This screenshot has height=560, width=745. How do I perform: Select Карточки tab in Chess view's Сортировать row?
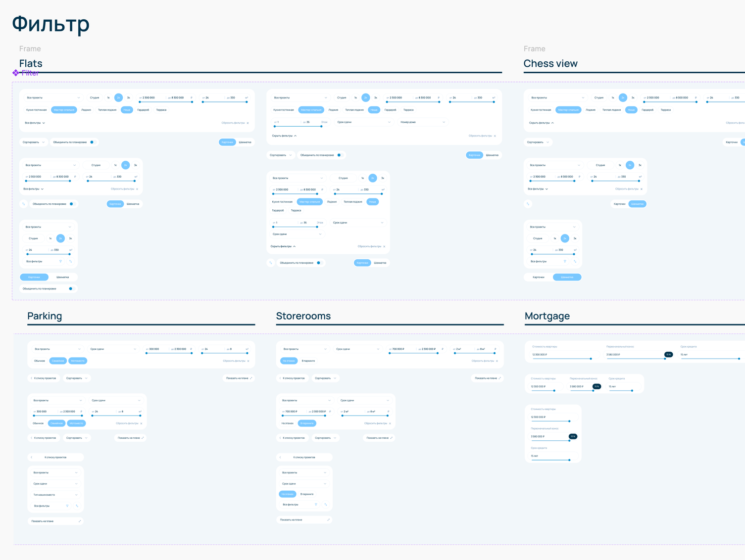731,142
